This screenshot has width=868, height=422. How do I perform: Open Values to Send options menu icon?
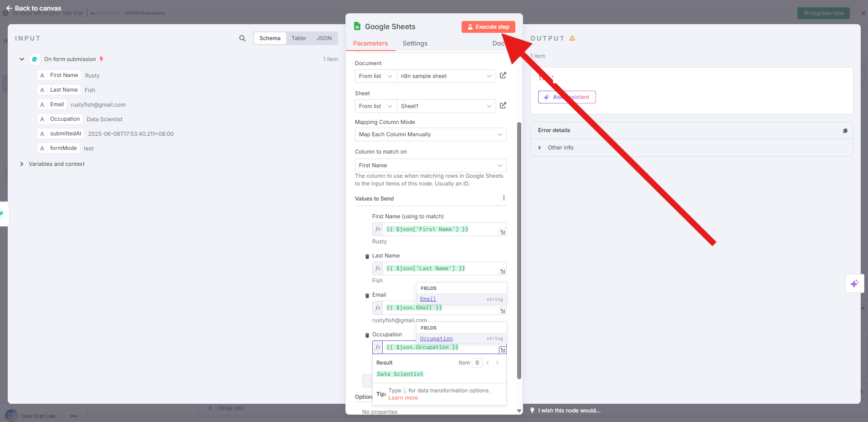[x=503, y=198]
